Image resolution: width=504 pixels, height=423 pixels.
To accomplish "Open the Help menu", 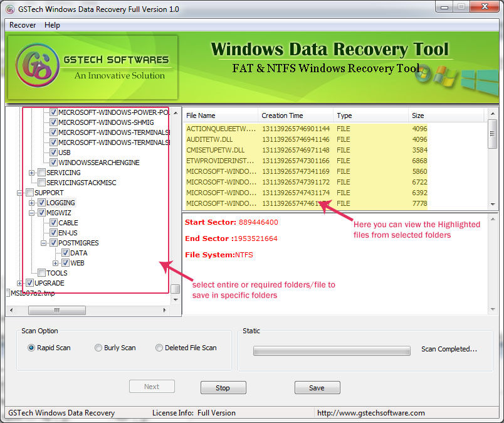I will click(x=52, y=25).
